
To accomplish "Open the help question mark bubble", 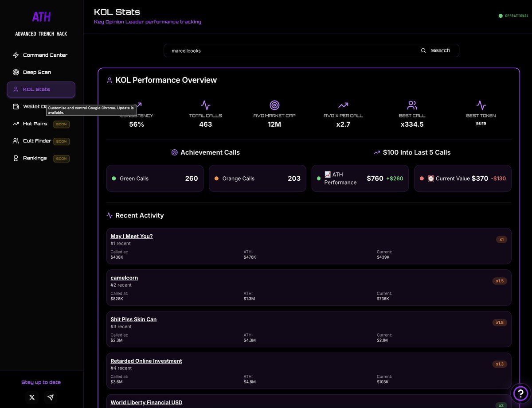I will pos(520,393).
